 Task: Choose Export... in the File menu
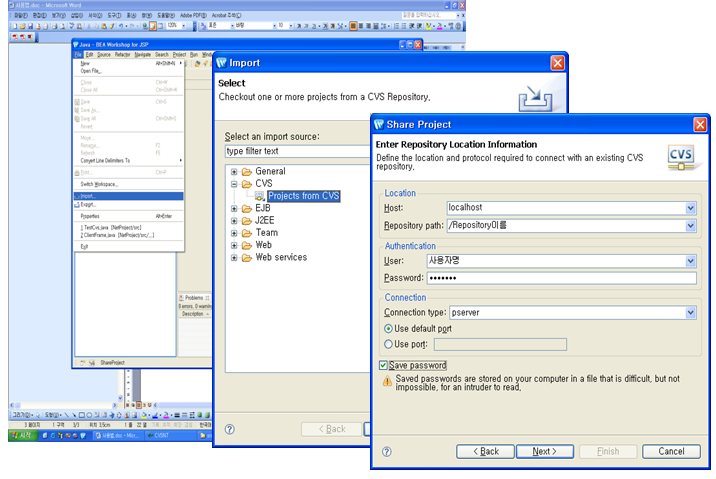point(128,205)
